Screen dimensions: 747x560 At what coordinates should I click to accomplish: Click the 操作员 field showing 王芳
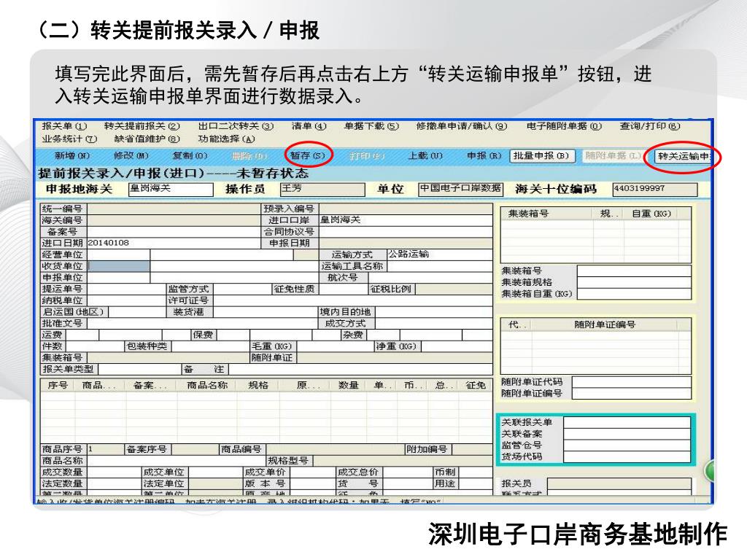[x=322, y=189]
